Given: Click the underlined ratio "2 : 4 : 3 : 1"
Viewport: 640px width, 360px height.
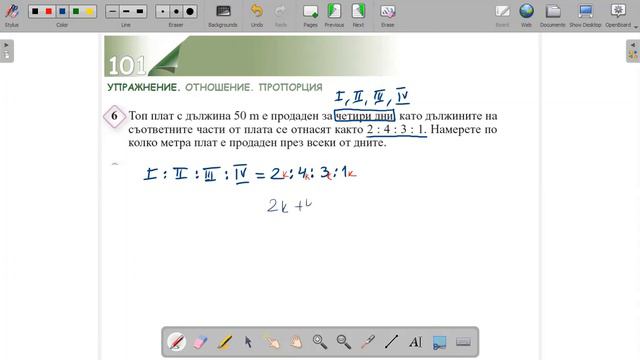Looking at the screenshot, I should (x=396, y=129).
